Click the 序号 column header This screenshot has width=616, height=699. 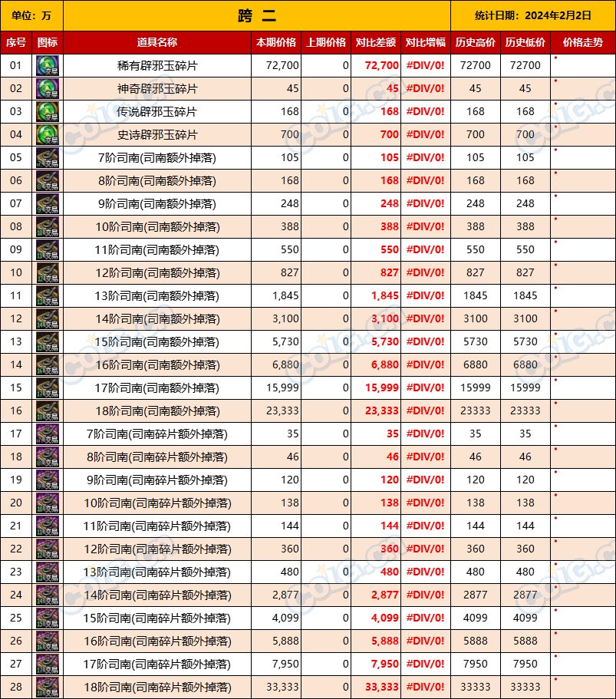[16, 42]
